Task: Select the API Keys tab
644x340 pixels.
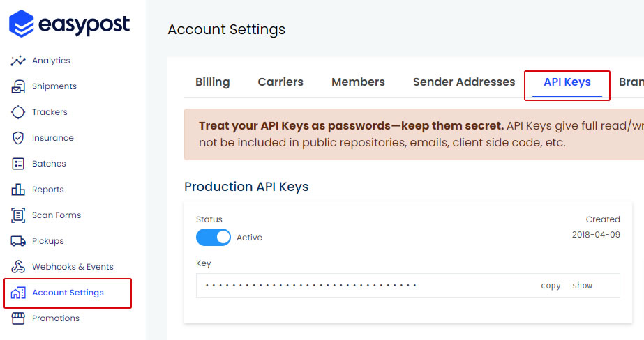Action: click(567, 82)
